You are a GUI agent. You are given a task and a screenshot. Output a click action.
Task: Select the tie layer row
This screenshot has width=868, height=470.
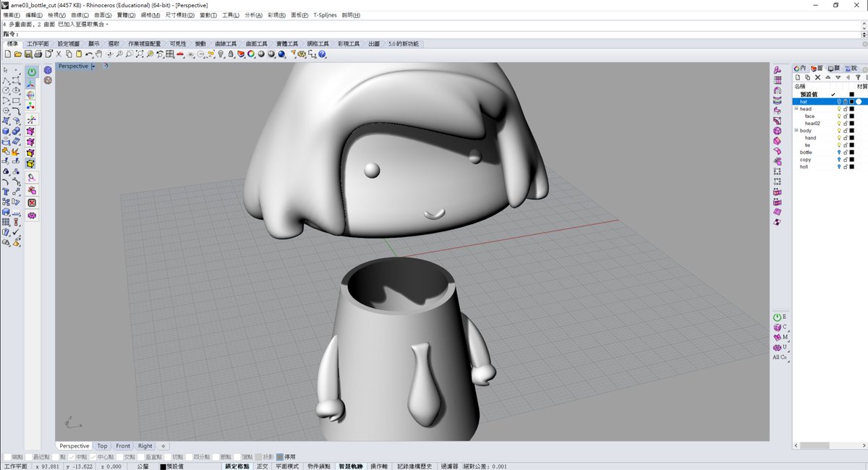(829, 145)
